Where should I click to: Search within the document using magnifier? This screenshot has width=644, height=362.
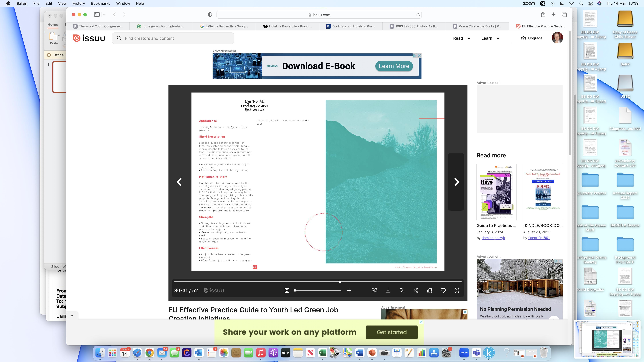[x=402, y=290]
